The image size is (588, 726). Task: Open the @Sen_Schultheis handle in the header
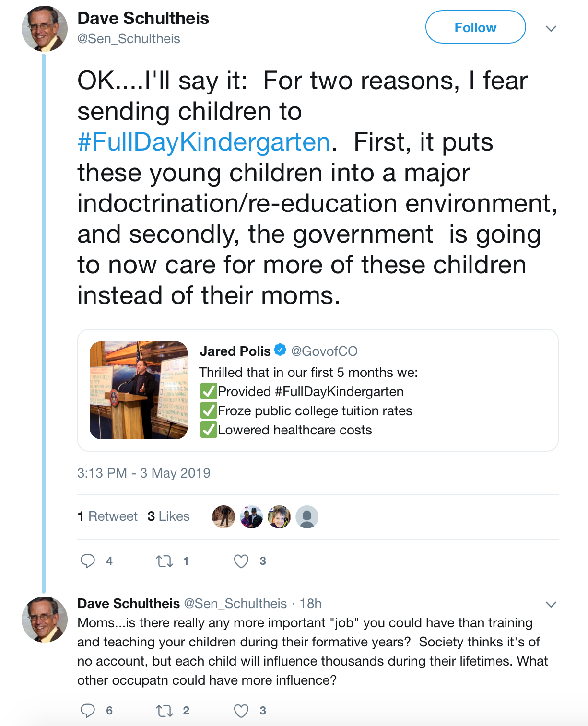pos(129,39)
